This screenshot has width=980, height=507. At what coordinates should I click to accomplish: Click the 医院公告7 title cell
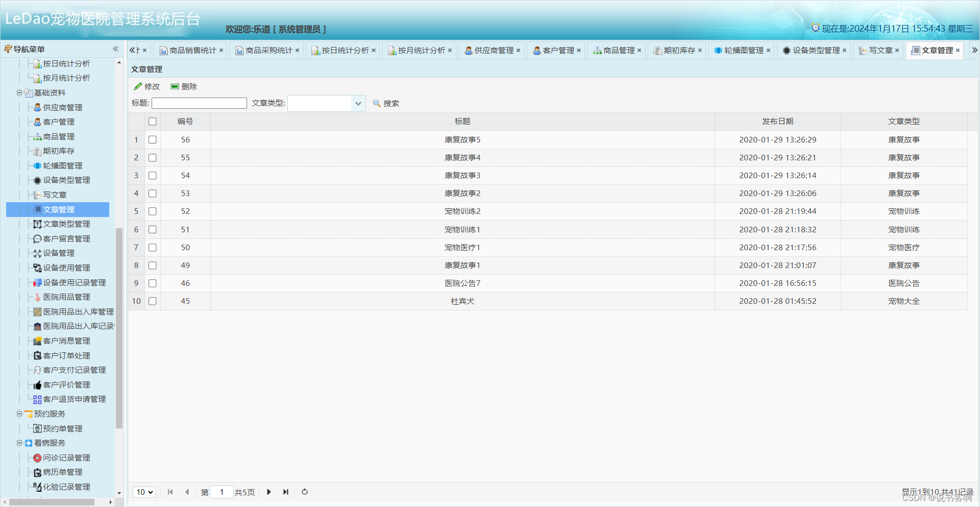462,283
